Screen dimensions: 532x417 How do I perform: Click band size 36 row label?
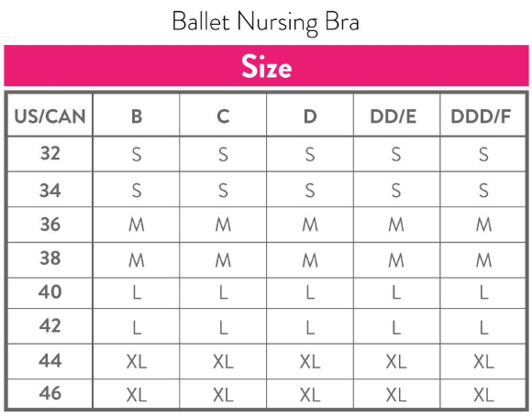(x=50, y=225)
